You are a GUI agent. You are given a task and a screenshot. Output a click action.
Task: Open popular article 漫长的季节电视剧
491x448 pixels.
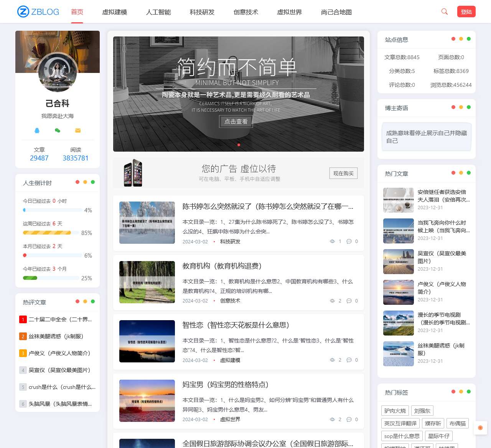(x=444, y=319)
